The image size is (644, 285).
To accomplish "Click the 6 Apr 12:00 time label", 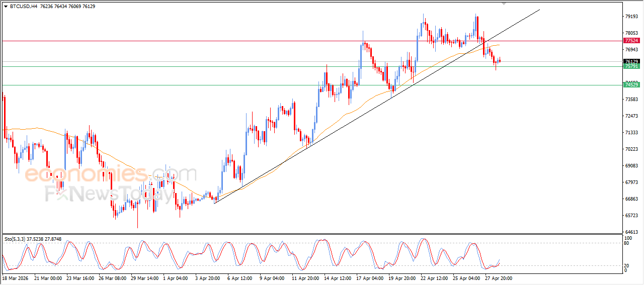I will tap(240, 278).
